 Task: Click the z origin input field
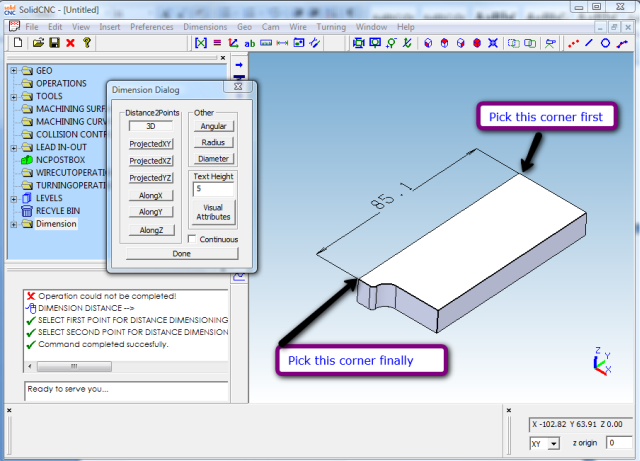(x=617, y=443)
